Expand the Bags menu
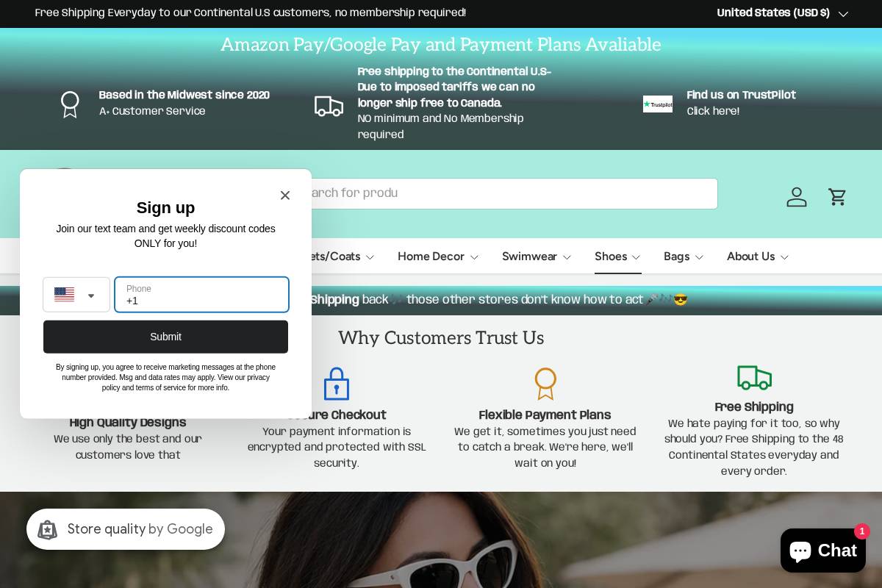This screenshot has height=588, width=882. [684, 257]
